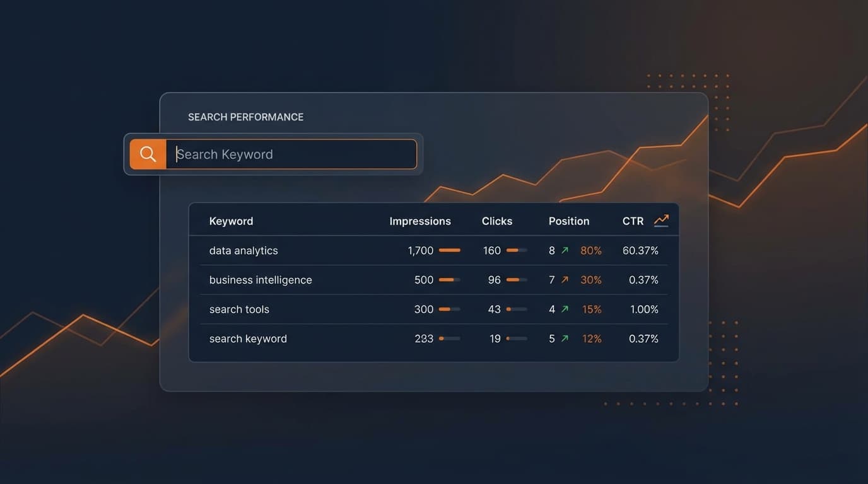Click the clicks progress bar on search keyword row
Image resolution: width=868 pixels, height=484 pixels.
tap(517, 338)
